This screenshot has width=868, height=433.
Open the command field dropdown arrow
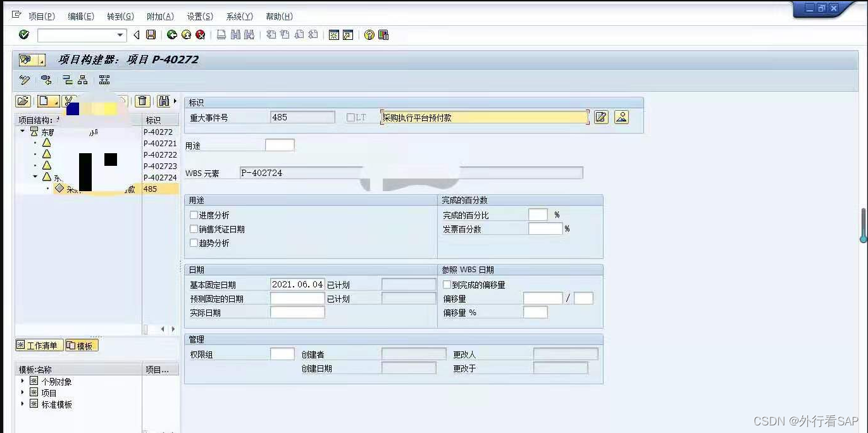pos(120,35)
